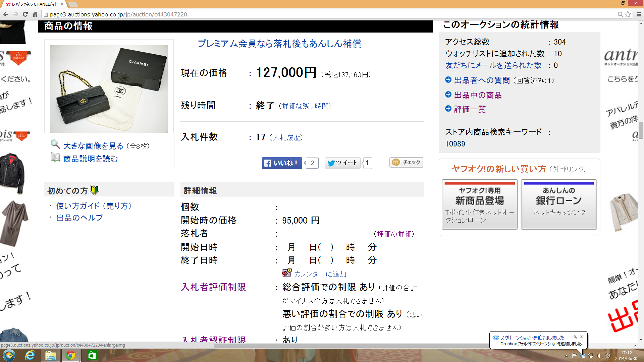Click the address bar URL field

click(x=329, y=14)
